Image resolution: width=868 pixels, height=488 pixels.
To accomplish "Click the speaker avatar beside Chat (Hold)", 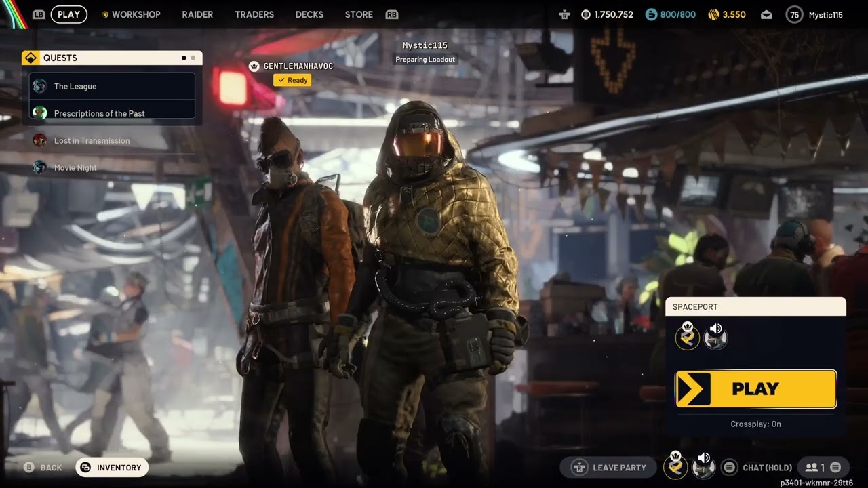I will tap(704, 466).
